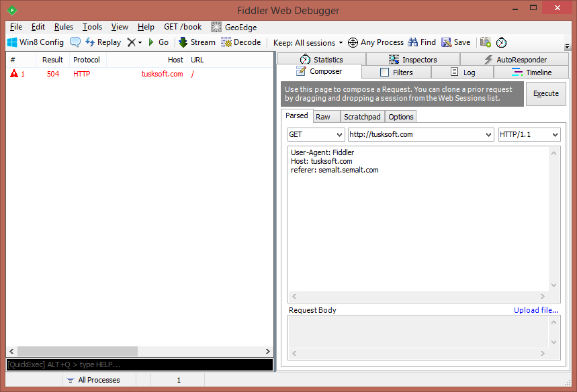Viewport: 577px width, 392px height.
Task: Click the Remove sessions X icon
Action: (131, 42)
